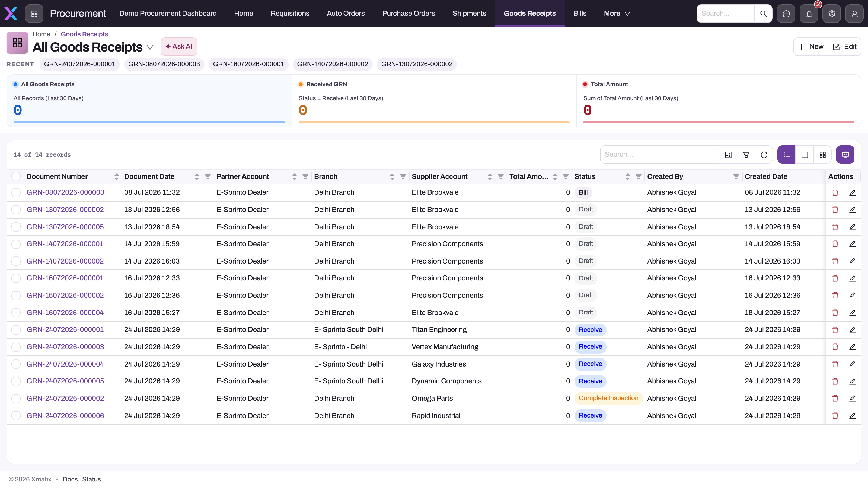Switch to grid card view
Viewport: 868px width, 488px height.
tap(822, 155)
